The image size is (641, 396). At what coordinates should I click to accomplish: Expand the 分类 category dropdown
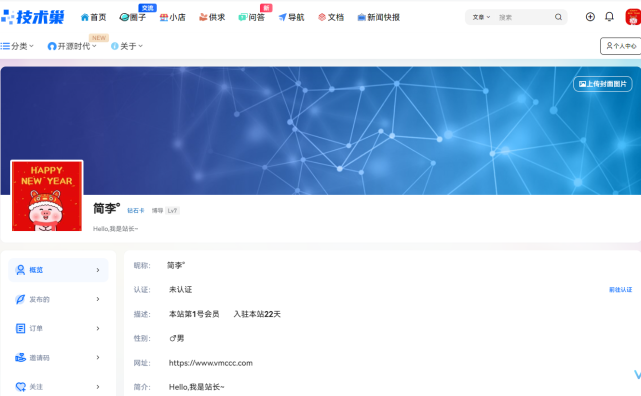tap(17, 46)
